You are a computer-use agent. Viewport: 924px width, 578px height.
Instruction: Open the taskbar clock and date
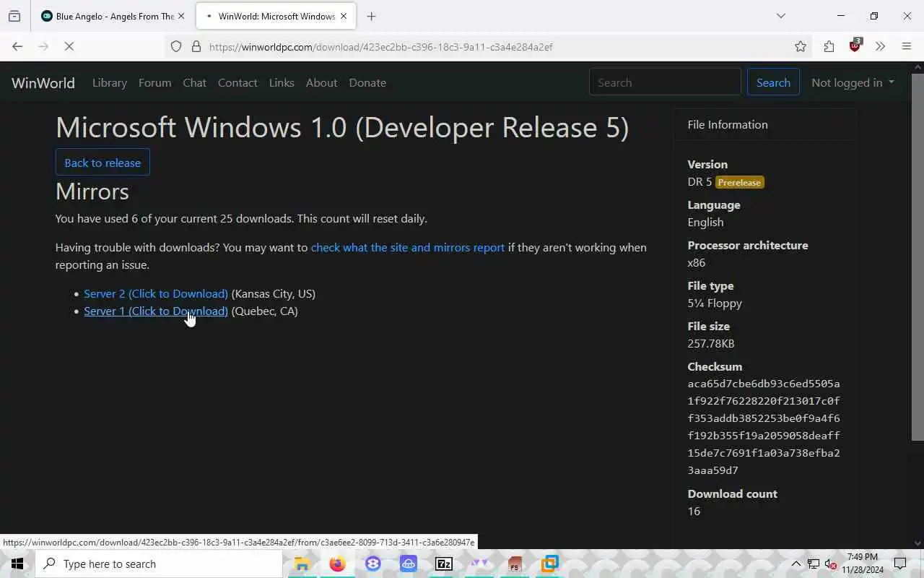click(863, 564)
